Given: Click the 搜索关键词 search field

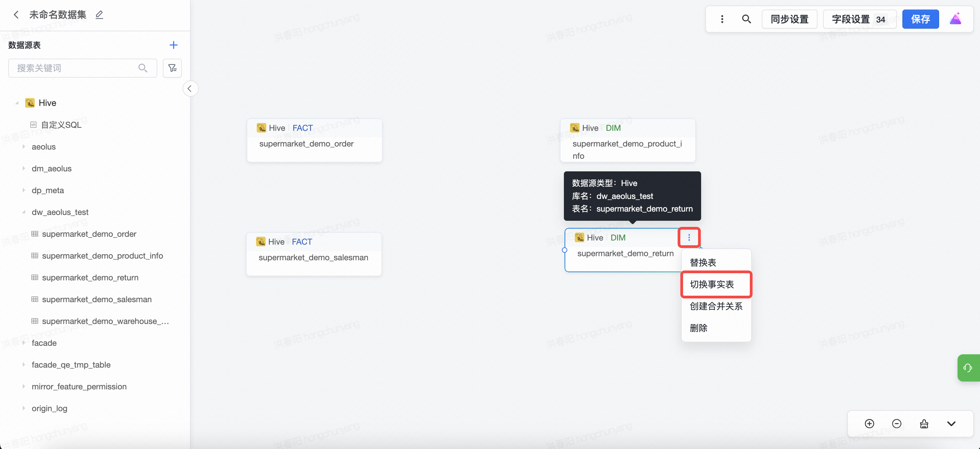Looking at the screenshot, I should [x=76, y=68].
